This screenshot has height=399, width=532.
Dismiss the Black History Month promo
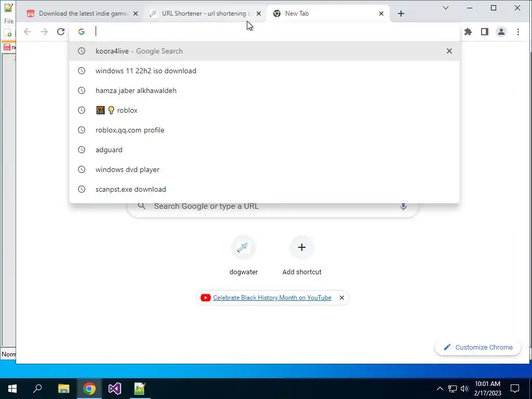click(x=342, y=298)
